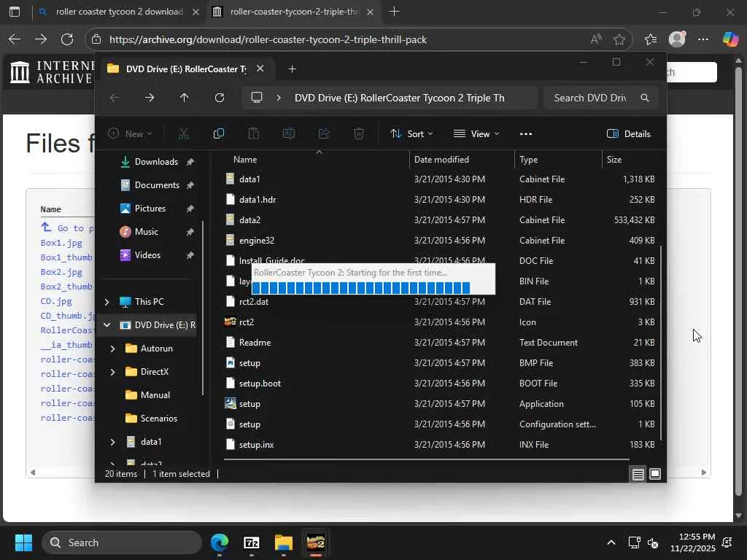Sort files by Date modified column
Screen dimensions: 747x560
[441, 160]
